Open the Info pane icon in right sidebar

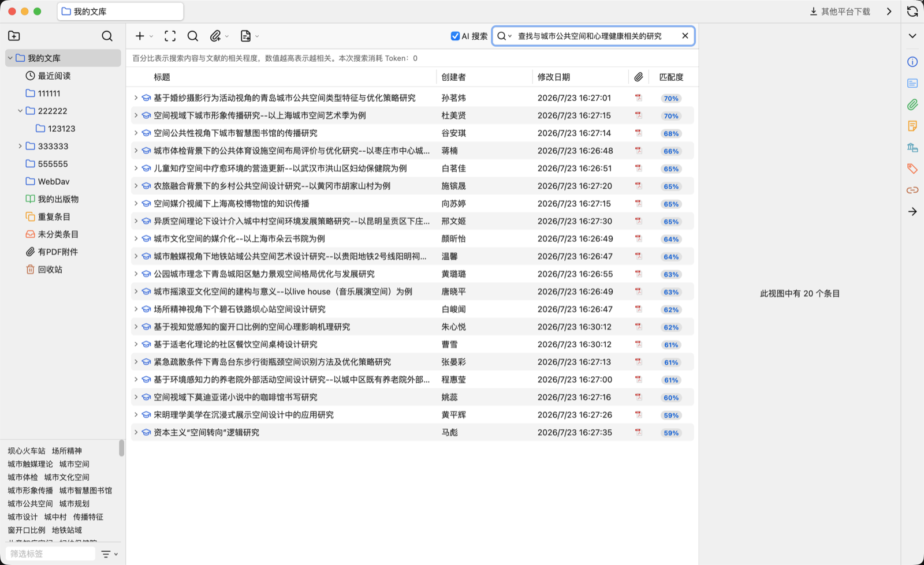(912, 62)
